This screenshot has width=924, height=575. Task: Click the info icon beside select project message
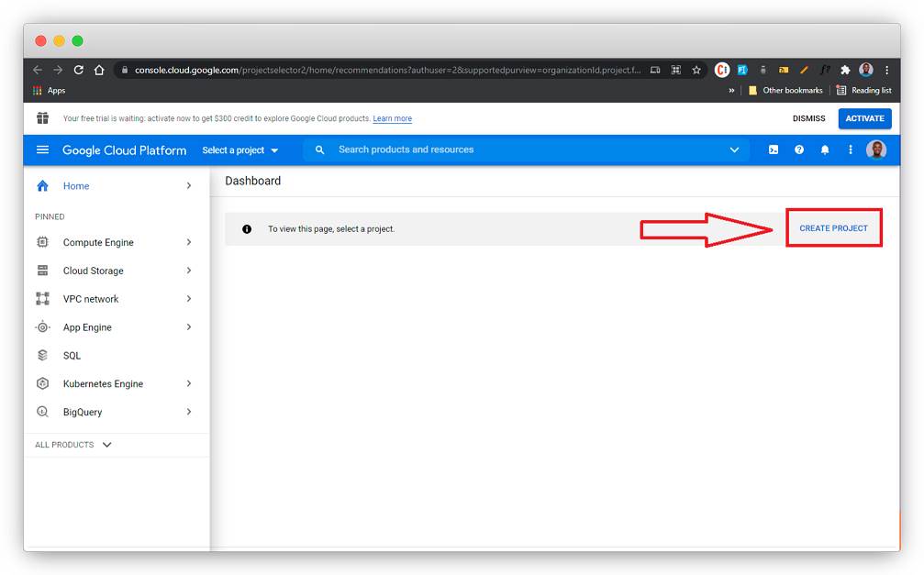[247, 229]
